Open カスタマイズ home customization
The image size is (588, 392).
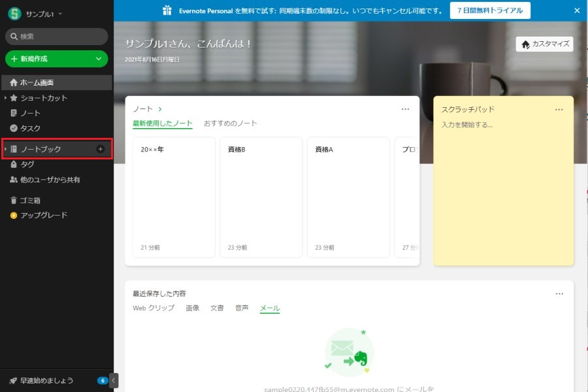pyautogui.click(x=544, y=44)
